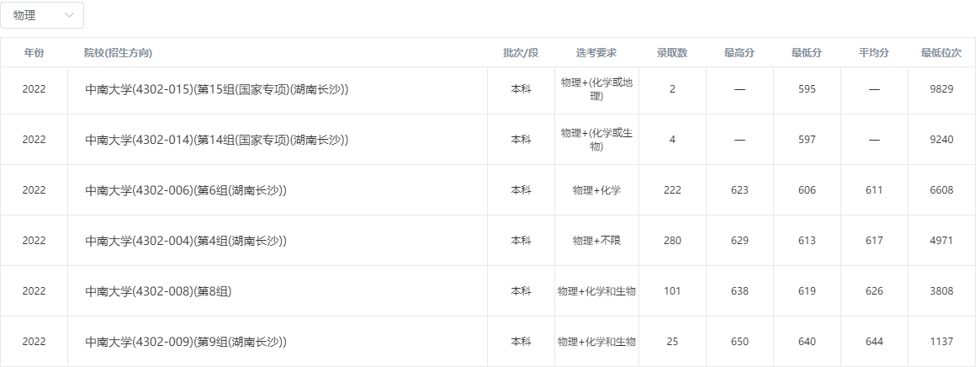This screenshot has width=980, height=367.
Task: Click lowest rank value 1137
Action: click(x=941, y=342)
